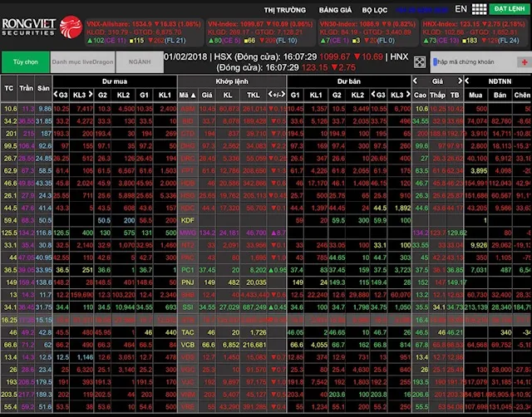
Task: Switch to the Danh mục liveDragon tab
Action: point(80,61)
